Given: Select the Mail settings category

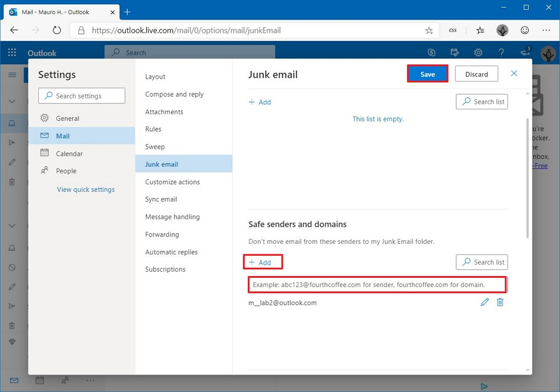Looking at the screenshot, I should (62, 136).
